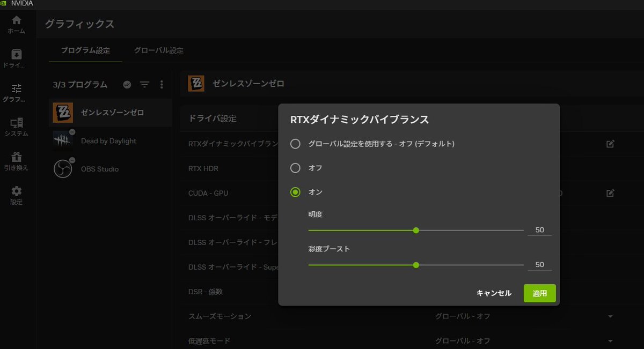Select the オフ radio option
644x349 pixels.
(295, 168)
